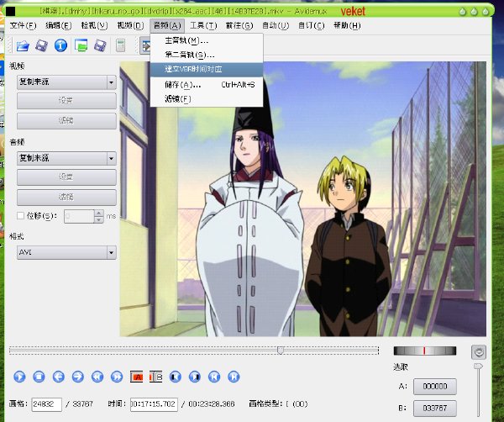Open the video codec 复制来源 dropdown
Screen dimensions: 504x422
click(x=66, y=82)
